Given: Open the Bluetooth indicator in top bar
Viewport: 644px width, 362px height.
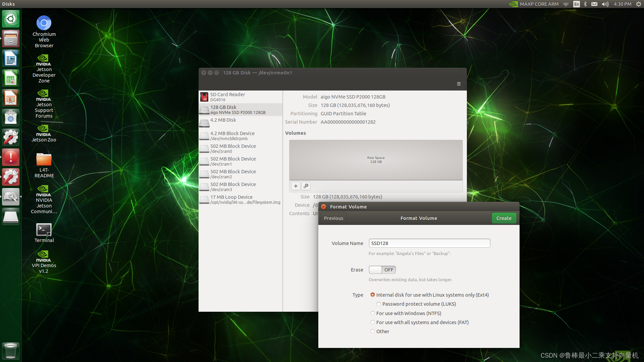Looking at the screenshot, I should pos(585,4).
